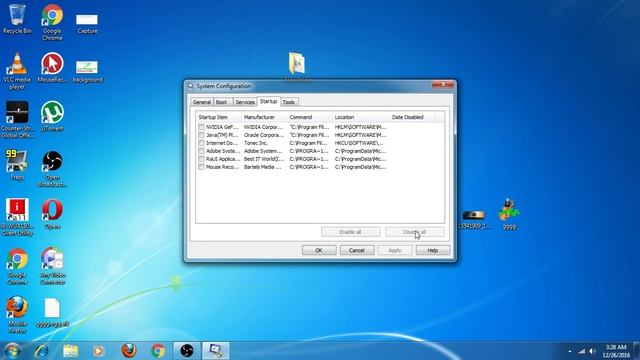Show hidden system tray icons

coord(570,351)
